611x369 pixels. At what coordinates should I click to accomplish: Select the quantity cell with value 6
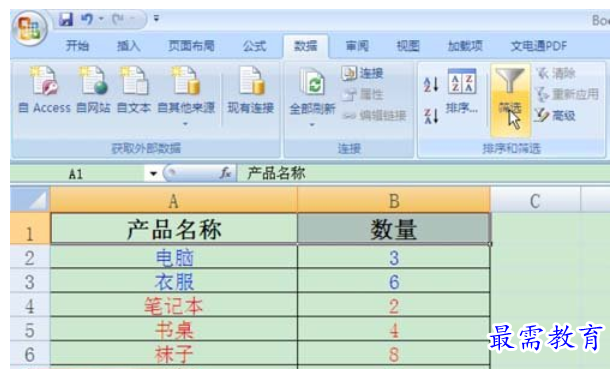(394, 281)
